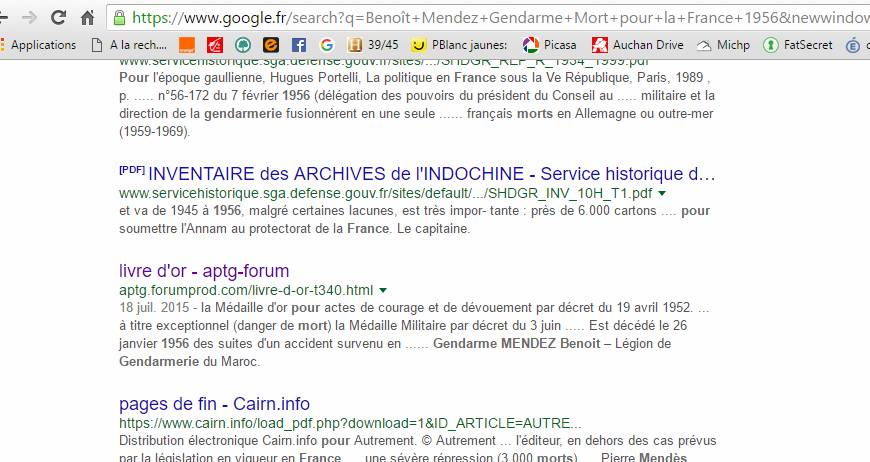Expand options arrow for SHDGR_INV_10H_T1.pdf result
This screenshot has height=462, width=870.
(661, 194)
